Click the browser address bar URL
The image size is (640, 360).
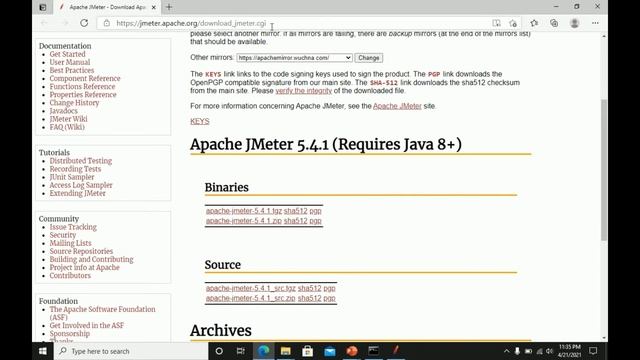point(191,23)
